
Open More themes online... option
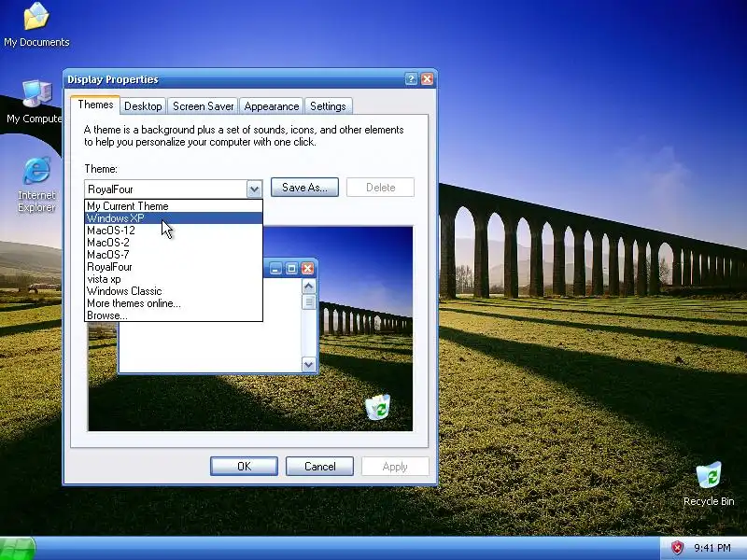[x=174, y=303]
